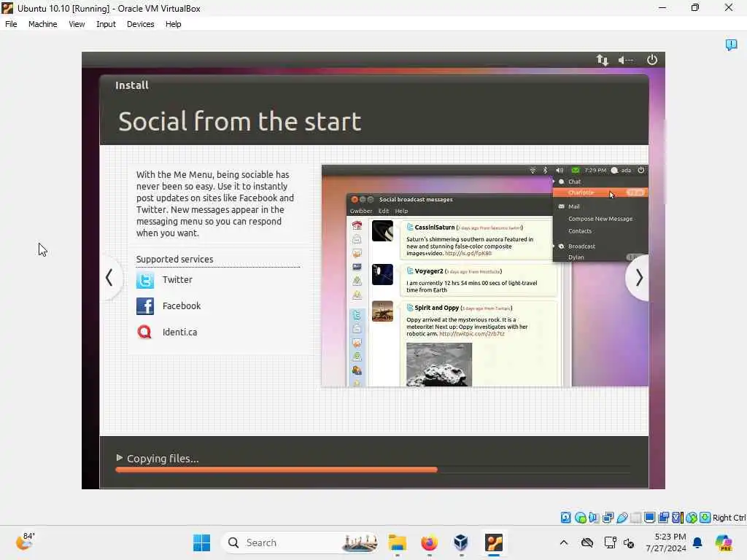Click the orange installation progress bar
747x560 pixels.
[276, 470]
